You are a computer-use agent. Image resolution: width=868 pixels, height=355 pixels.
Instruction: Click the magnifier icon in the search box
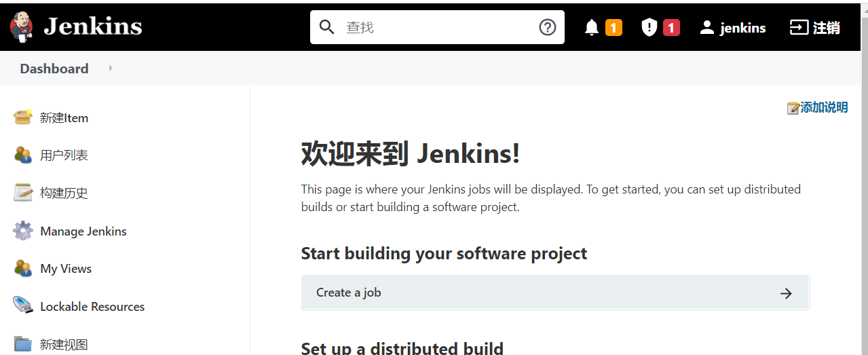[327, 27]
